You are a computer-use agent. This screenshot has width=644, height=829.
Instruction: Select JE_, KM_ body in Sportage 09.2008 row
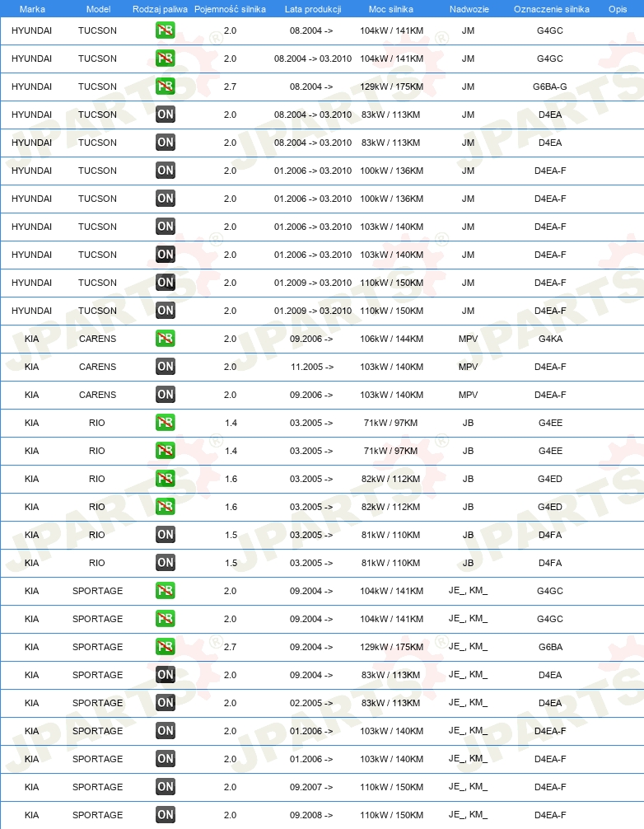click(x=468, y=815)
